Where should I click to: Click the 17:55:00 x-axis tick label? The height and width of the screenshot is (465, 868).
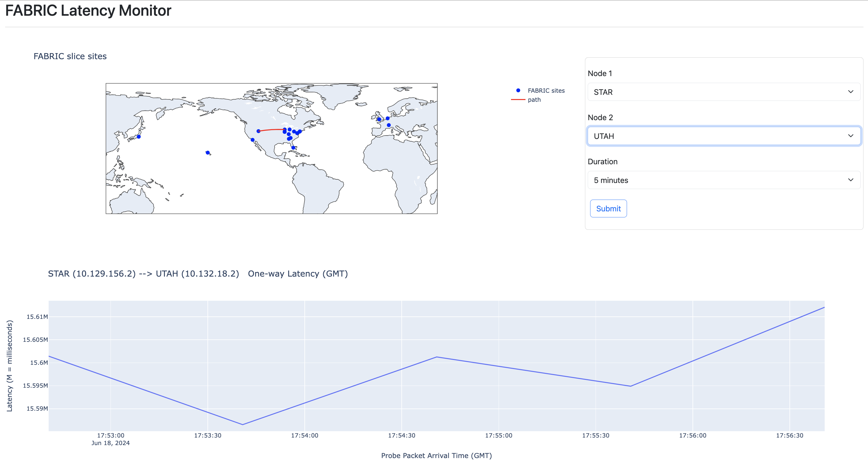pyautogui.click(x=498, y=435)
